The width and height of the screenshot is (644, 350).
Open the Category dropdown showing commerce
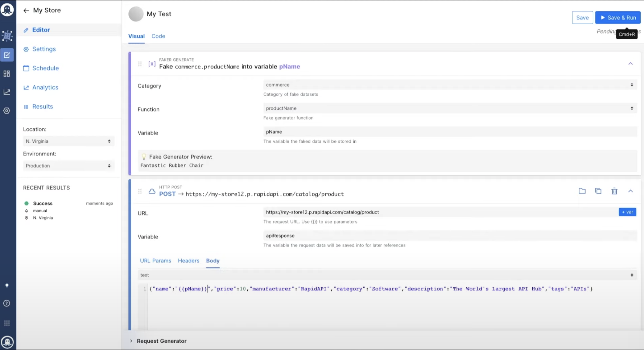click(450, 85)
